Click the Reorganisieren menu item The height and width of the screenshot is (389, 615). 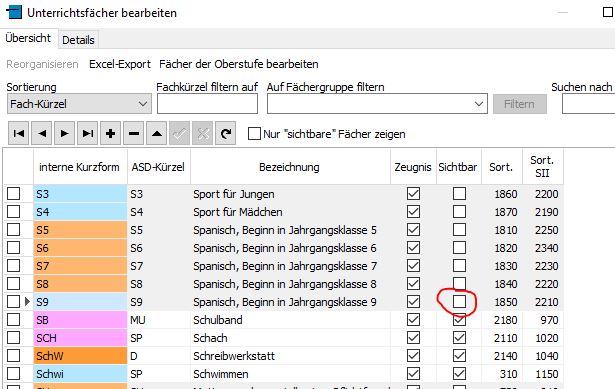[x=42, y=64]
